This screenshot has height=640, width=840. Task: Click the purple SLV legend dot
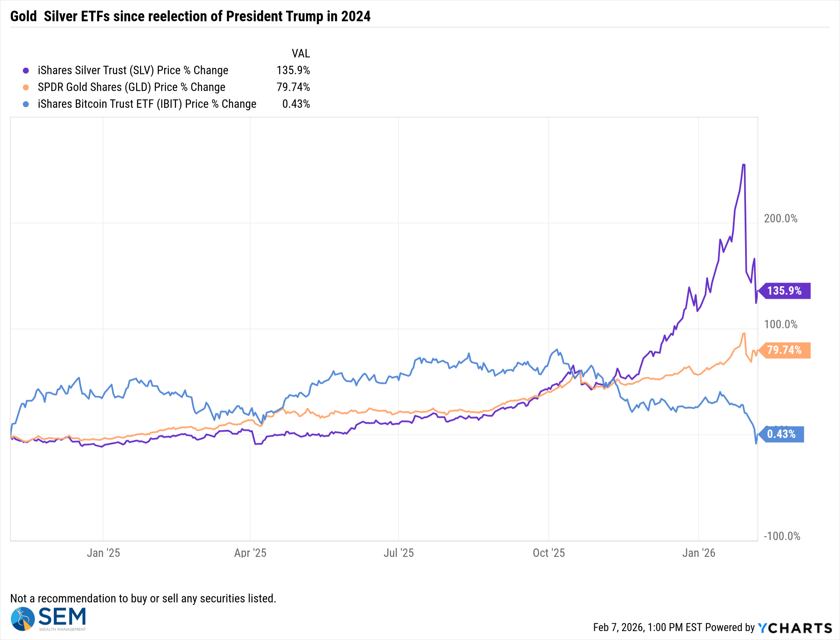[x=26, y=71]
